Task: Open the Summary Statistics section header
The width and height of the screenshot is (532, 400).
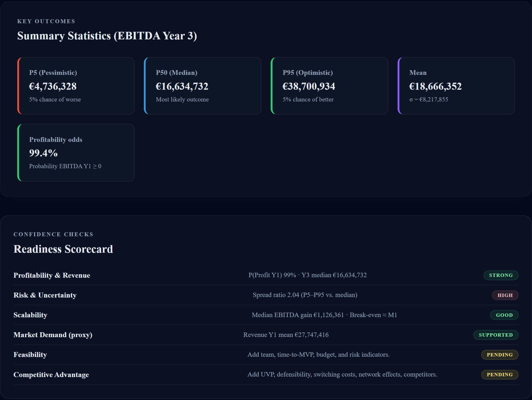Action: [x=107, y=36]
